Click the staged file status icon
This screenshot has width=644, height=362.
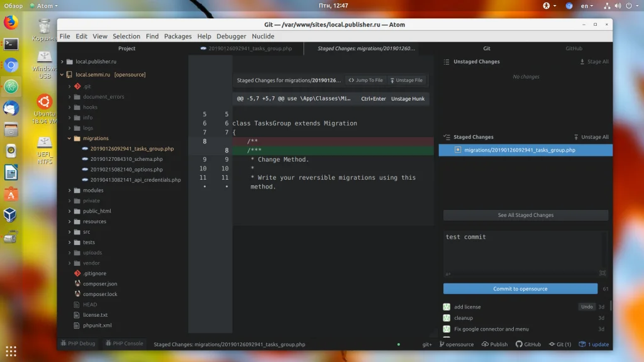coord(458,150)
